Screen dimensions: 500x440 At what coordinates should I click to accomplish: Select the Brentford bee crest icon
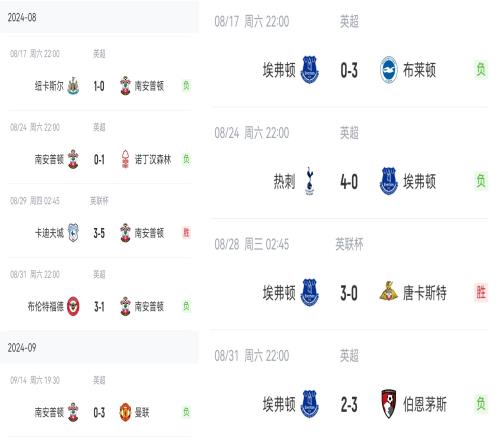(x=73, y=306)
